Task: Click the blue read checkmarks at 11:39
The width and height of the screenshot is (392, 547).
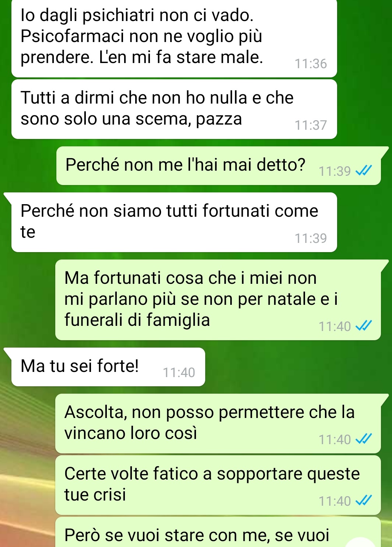Action: pos(363,171)
